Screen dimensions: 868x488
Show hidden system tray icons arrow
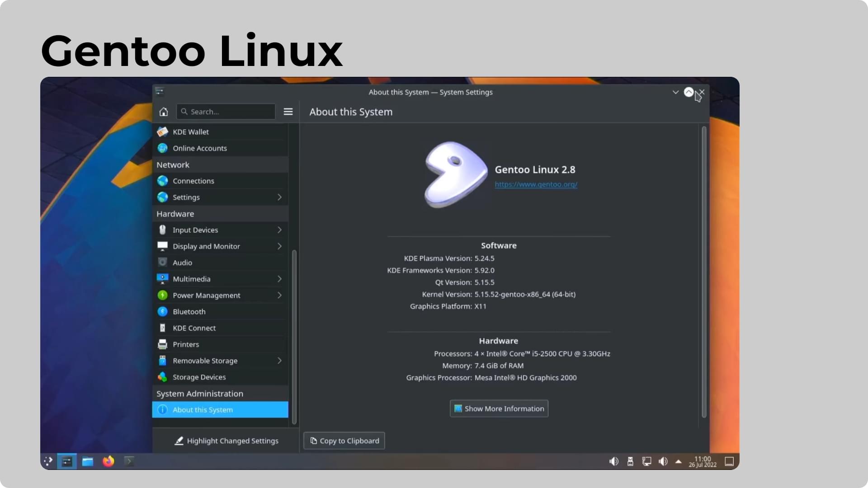tap(678, 461)
